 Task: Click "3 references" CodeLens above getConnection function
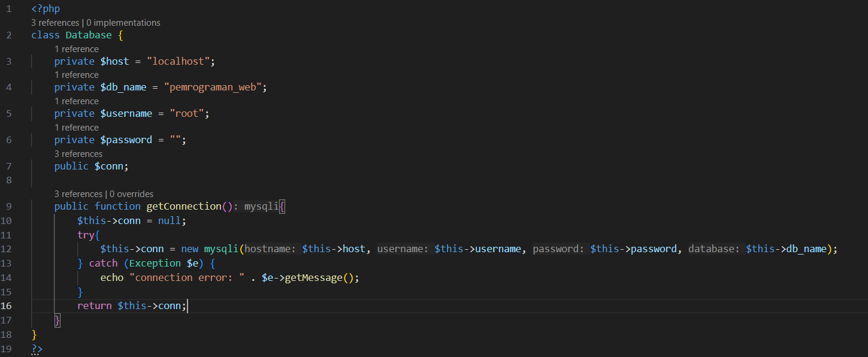click(x=78, y=194)
